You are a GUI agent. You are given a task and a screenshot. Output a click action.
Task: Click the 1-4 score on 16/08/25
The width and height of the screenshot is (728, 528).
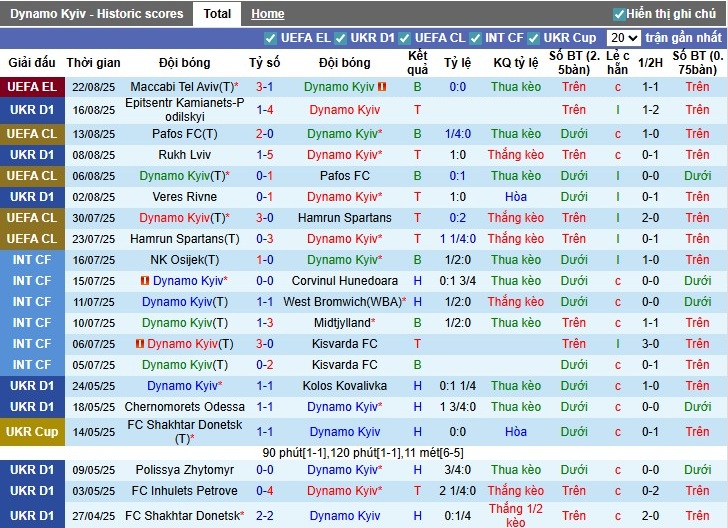pyautogui.click(x=264, y=110)
